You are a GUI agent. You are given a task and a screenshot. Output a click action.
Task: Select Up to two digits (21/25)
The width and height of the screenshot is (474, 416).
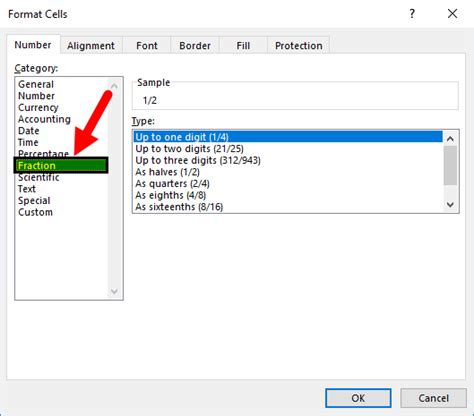pyautogui.click(x=189, y=149)
